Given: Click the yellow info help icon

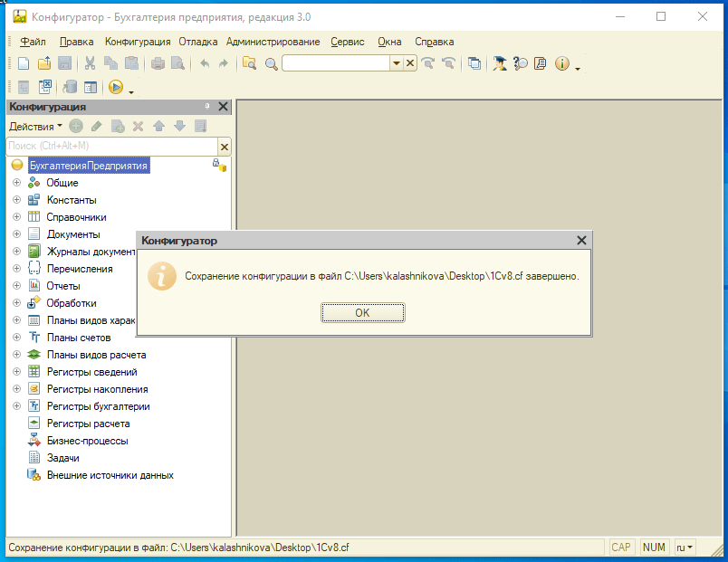Looking at the screenshot, I should point(561,63).
